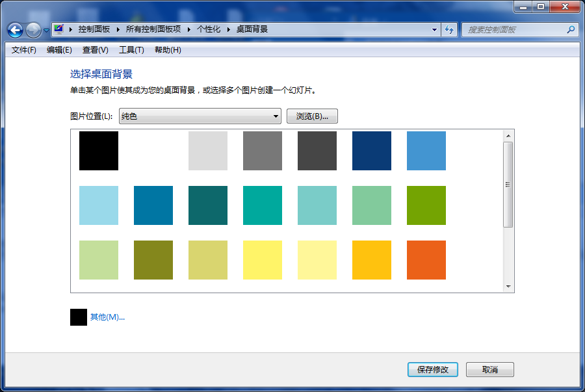Open the 工具(T) menu
Screen dimensions: 585x392
(x=131, y=50)
